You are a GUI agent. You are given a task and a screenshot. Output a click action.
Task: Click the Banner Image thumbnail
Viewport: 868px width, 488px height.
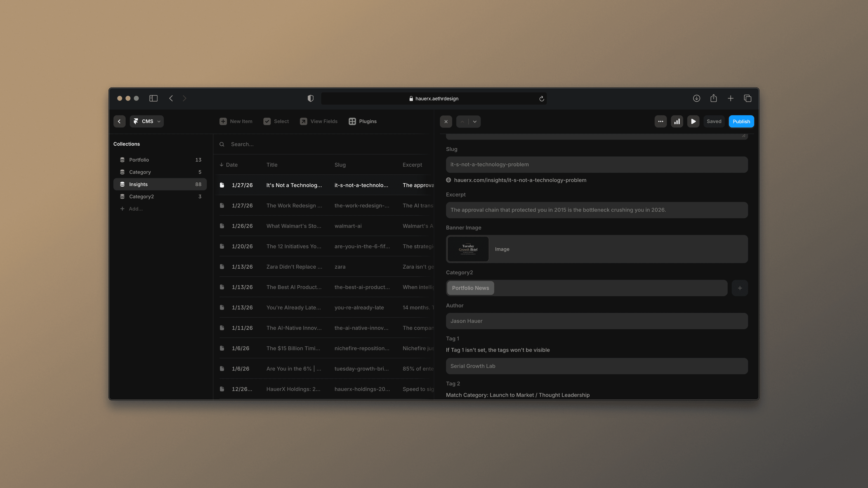(468, 249)
